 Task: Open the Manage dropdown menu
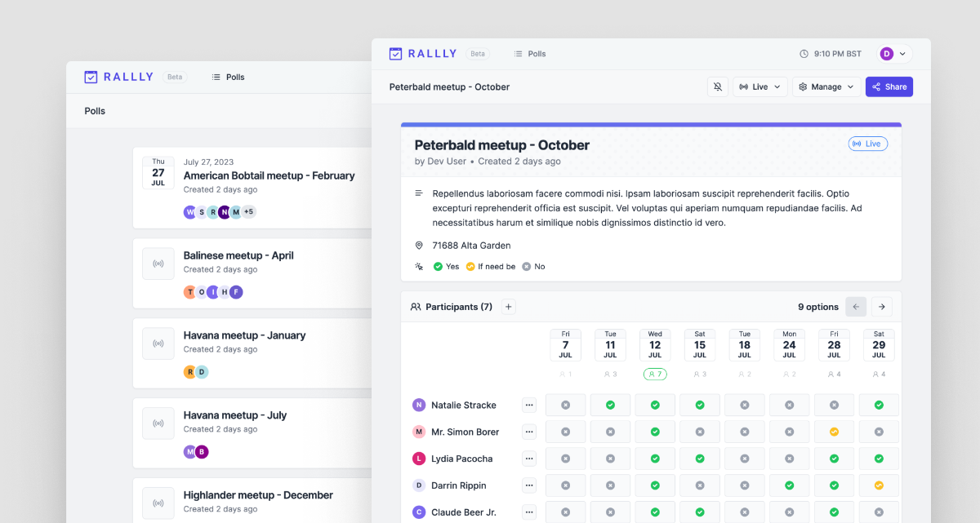tap(826, 86)
